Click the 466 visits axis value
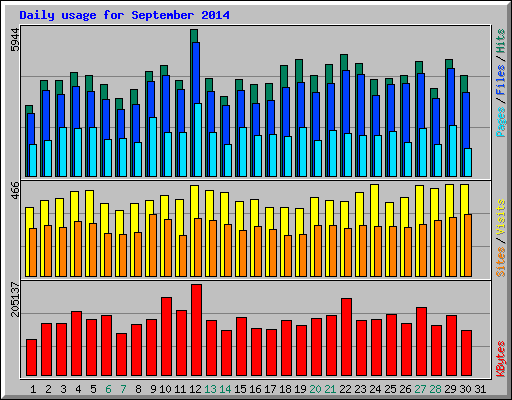The height and width of the screenshot is (400, 512). (x=15, y=190)
